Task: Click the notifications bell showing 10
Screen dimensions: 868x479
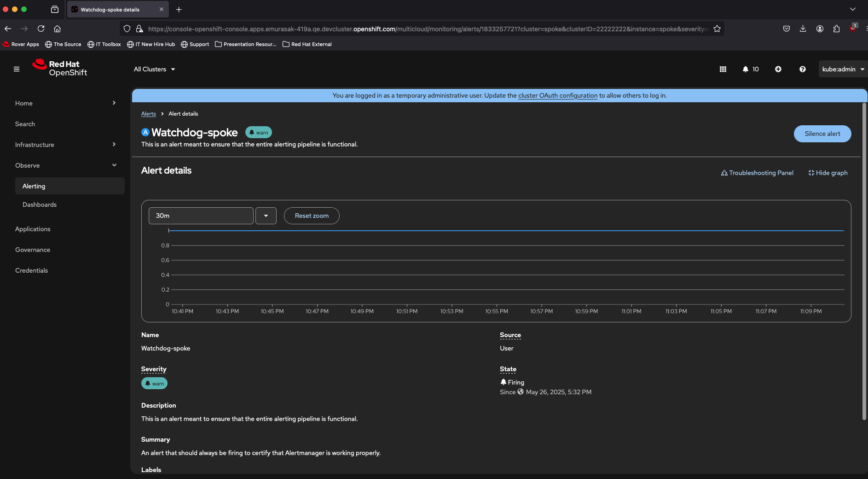Action: tap(750, 69)
